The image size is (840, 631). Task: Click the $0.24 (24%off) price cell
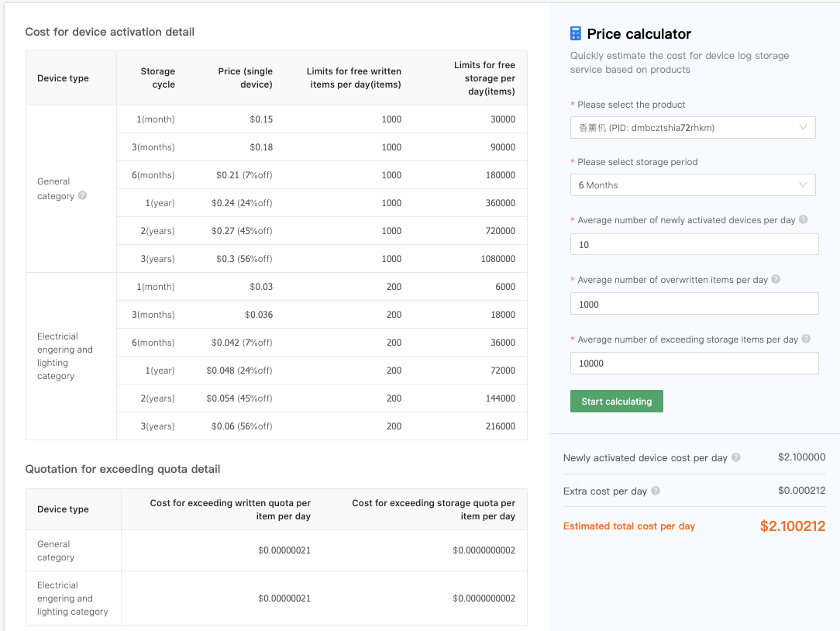[242, 202]
